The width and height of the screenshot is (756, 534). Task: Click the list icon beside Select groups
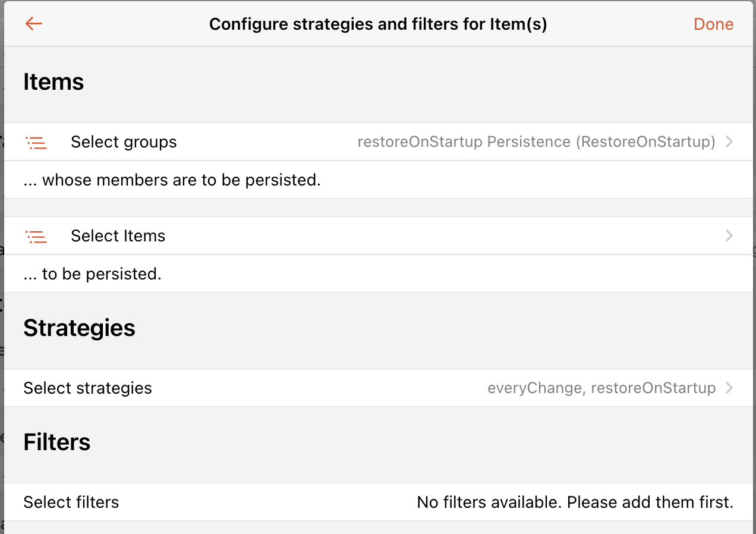tap(36, 142)
